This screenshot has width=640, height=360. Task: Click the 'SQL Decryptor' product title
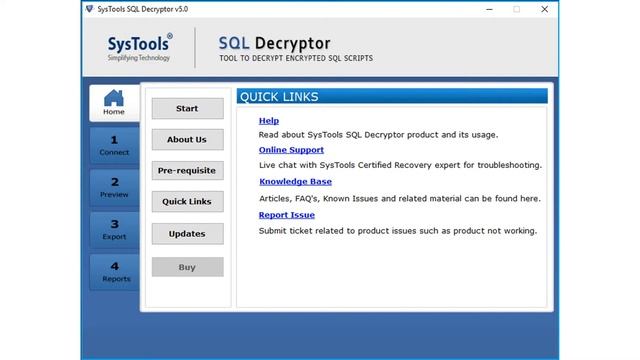coord(274,43)
